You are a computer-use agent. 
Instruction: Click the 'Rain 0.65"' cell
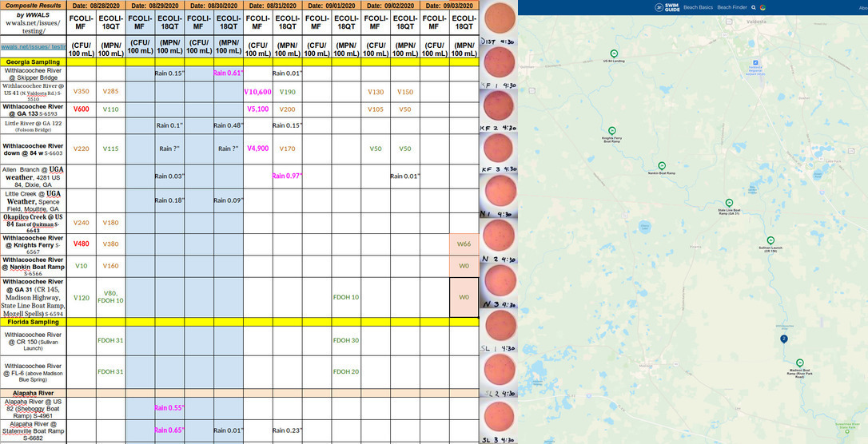tap(169, 430)
